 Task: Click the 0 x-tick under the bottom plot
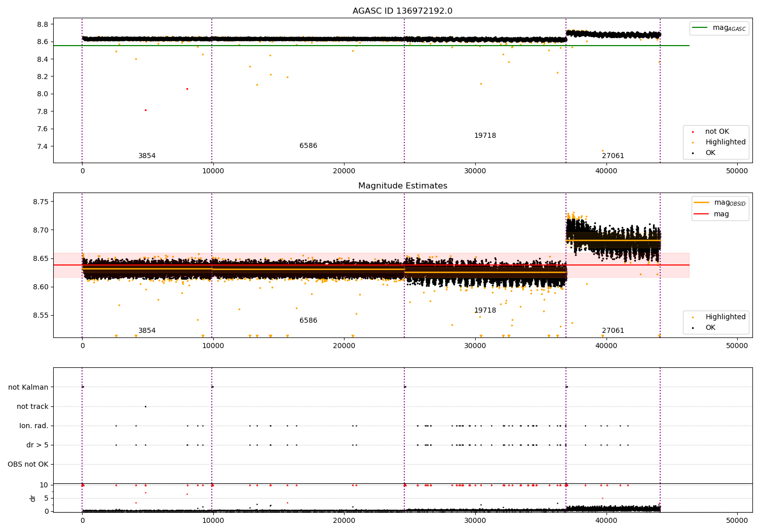[82, 520]
